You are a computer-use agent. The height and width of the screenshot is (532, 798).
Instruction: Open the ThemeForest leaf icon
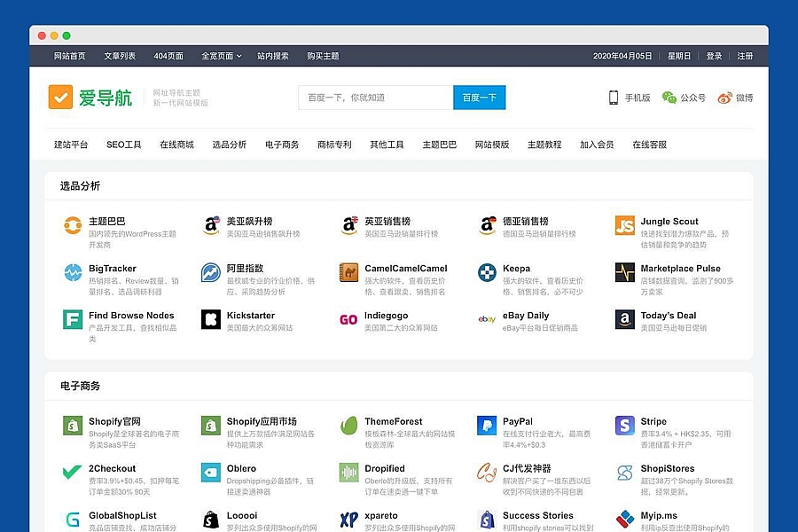tap(348, 426)
